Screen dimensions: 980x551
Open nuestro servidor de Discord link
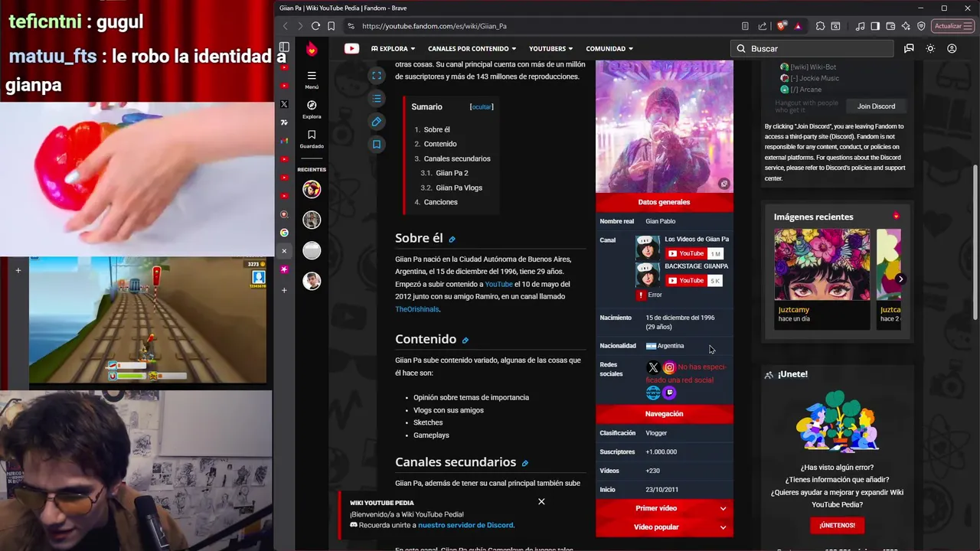coord(465,525)
